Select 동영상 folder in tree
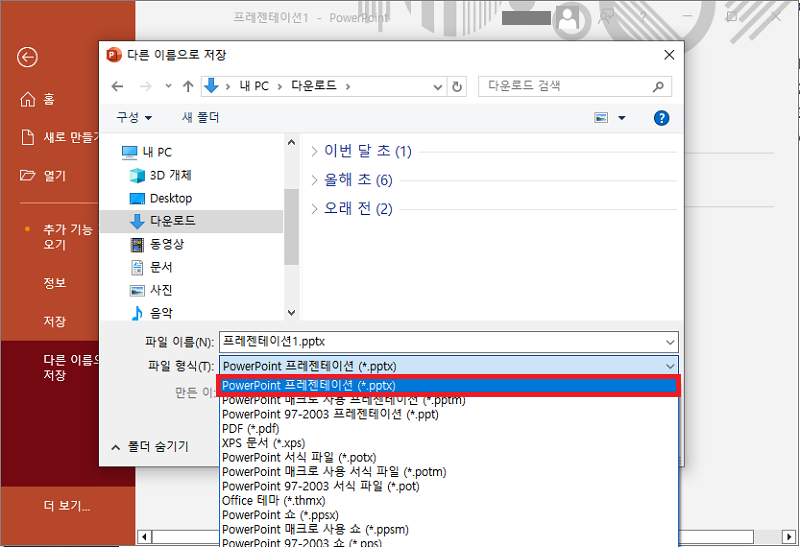The width and height of the screenshot is (800, 547). [157, 244]
